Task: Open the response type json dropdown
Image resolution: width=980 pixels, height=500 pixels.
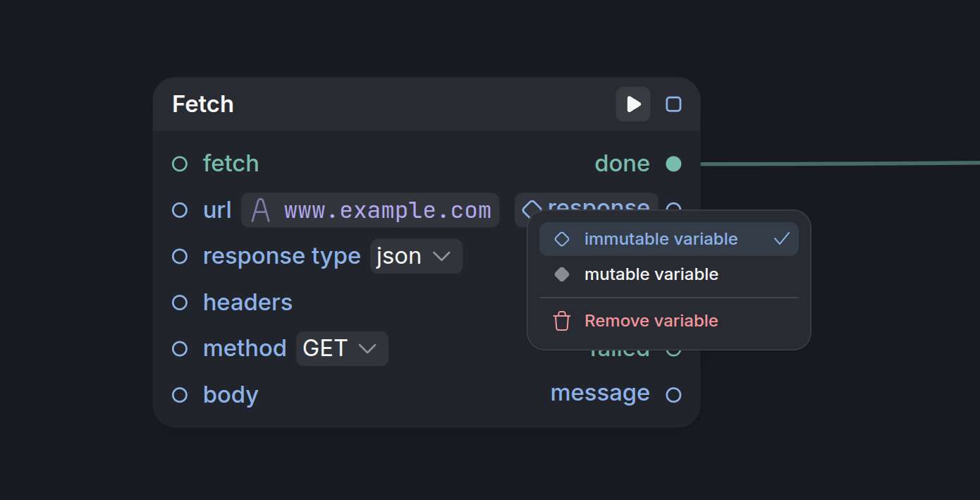Action: coord(416,256)
